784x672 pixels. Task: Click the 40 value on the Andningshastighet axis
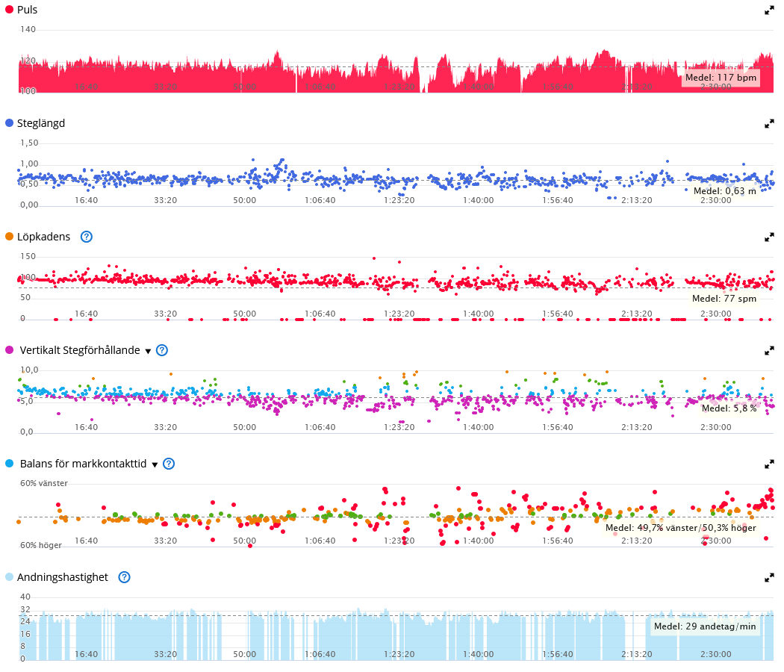point(25,597)
